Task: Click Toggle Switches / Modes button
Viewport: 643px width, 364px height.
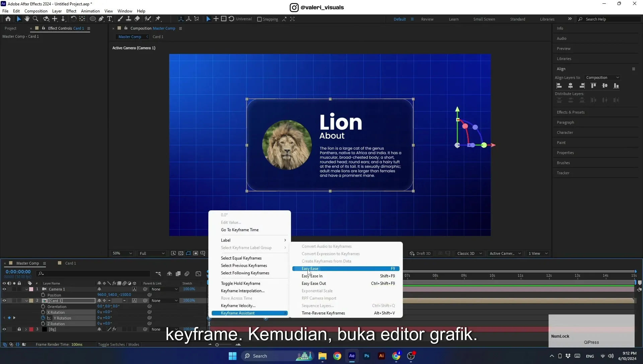Action: click(x=118, y=345)
